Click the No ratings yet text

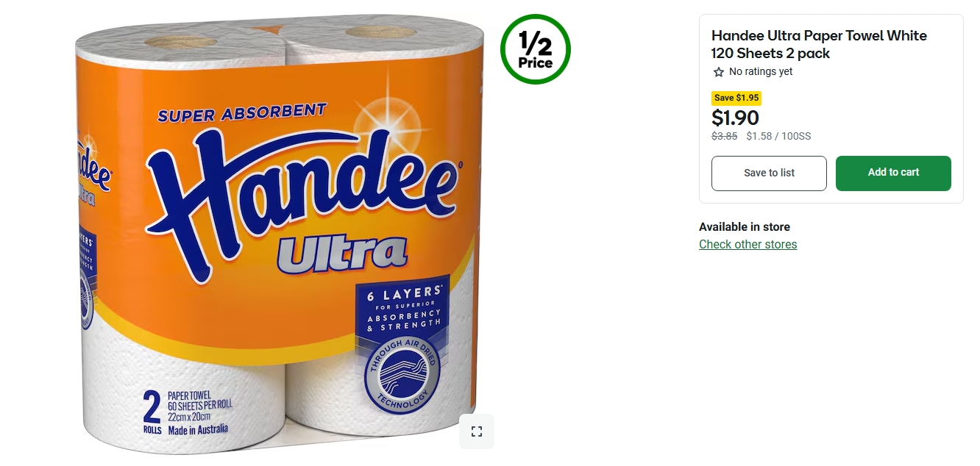[x=761, y=72]
